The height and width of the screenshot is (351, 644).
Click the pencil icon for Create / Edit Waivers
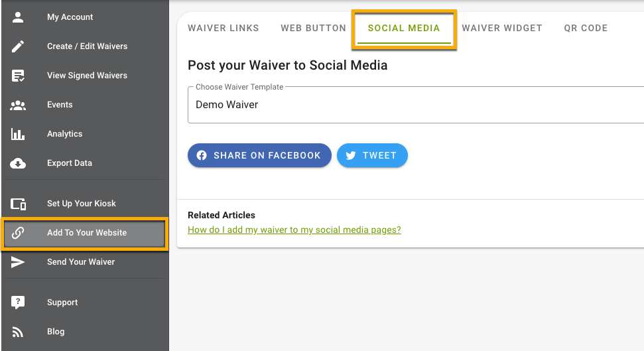(18, 46)
